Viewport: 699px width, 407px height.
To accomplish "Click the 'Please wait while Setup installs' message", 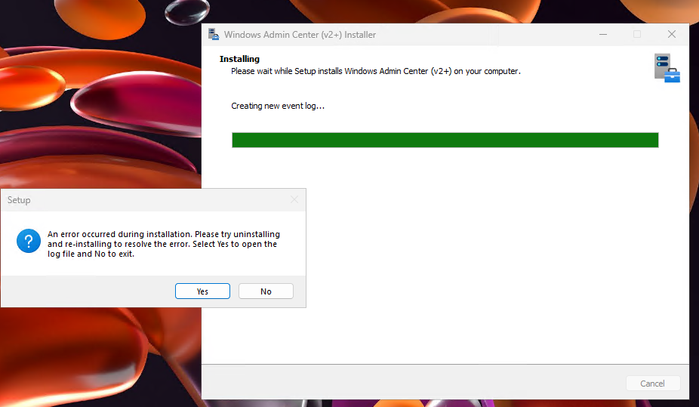I will [x=375, y=71].
